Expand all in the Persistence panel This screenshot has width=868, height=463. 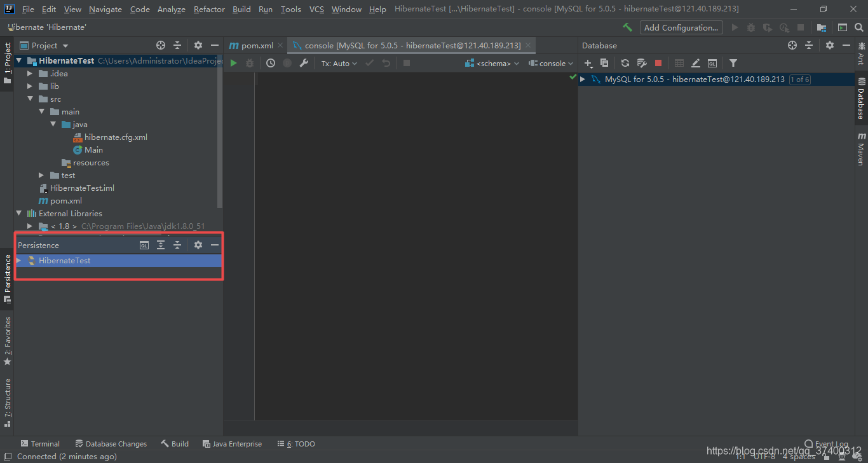tap(161, 245)
